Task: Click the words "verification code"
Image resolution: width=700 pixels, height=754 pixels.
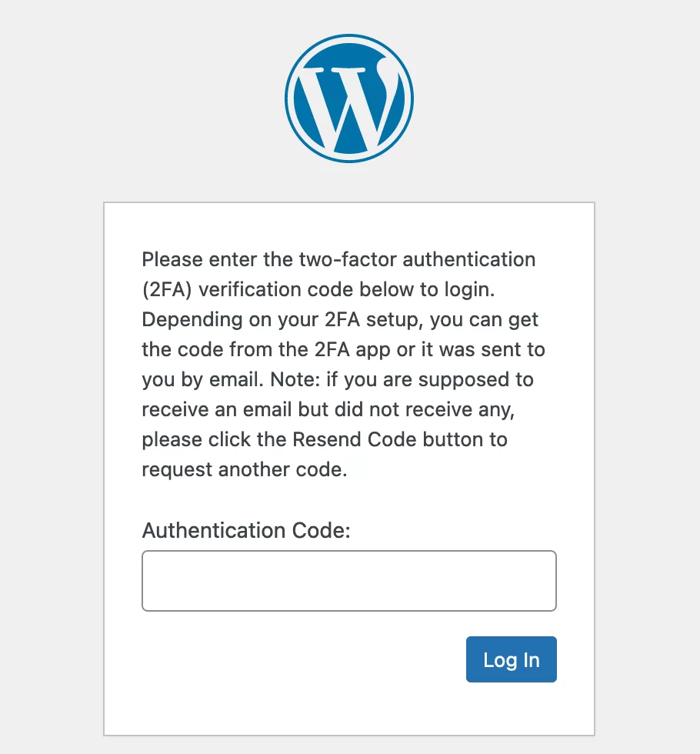Action: click(x=275, y=289)
